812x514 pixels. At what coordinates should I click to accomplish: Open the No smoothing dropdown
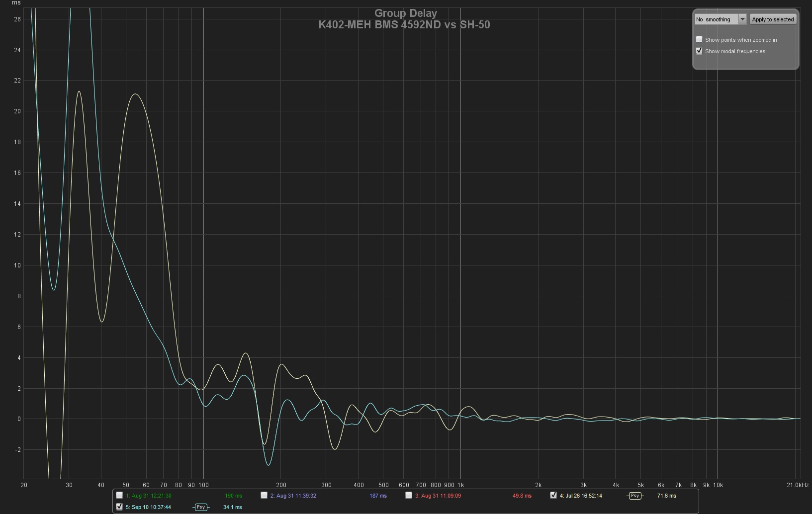click(721, 19)
